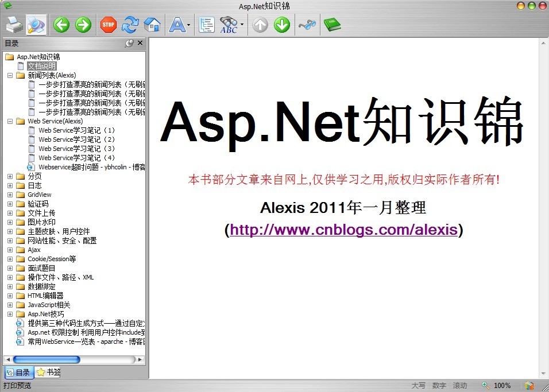This screenshot has height=392, width=549.
Task: Go back with green left arrow
Action: click(61, 25)
